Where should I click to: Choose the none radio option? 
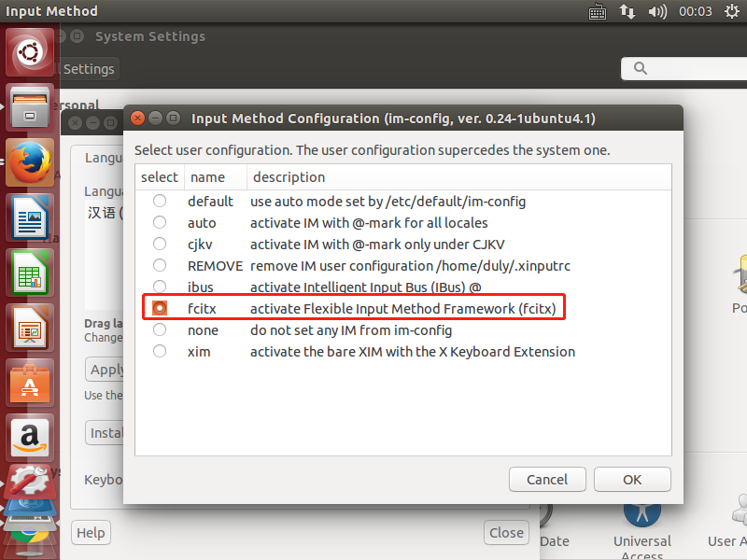160,329
